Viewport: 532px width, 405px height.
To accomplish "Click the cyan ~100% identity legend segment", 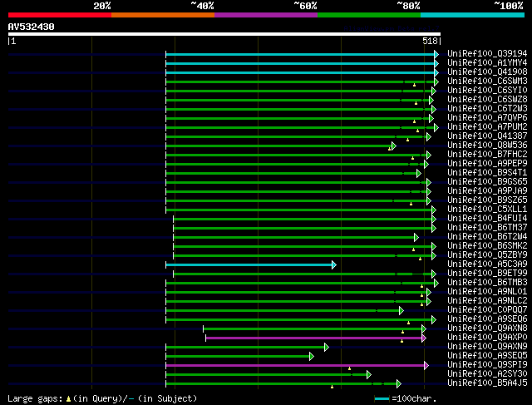I will point(473,15).
